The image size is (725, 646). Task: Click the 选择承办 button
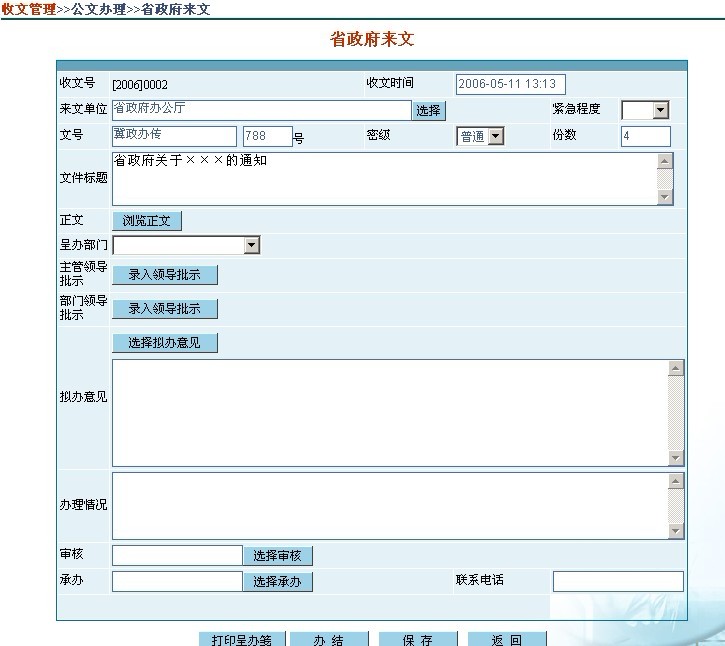pyautogui.click(x=278, y=581)
